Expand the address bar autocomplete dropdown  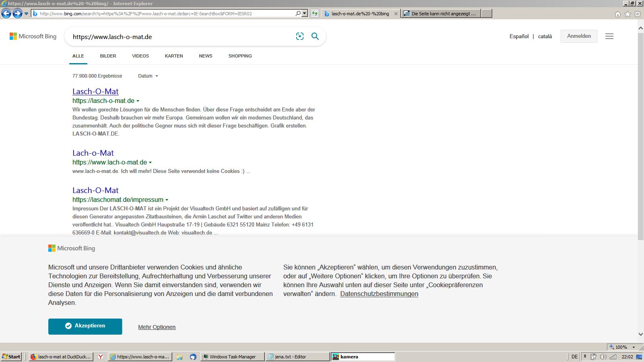tap(305, 13)
